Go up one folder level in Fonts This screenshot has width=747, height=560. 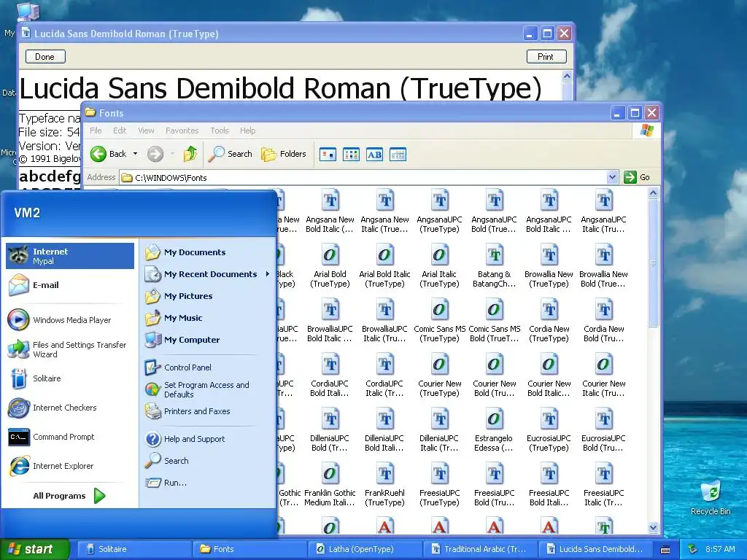[190, 154]
